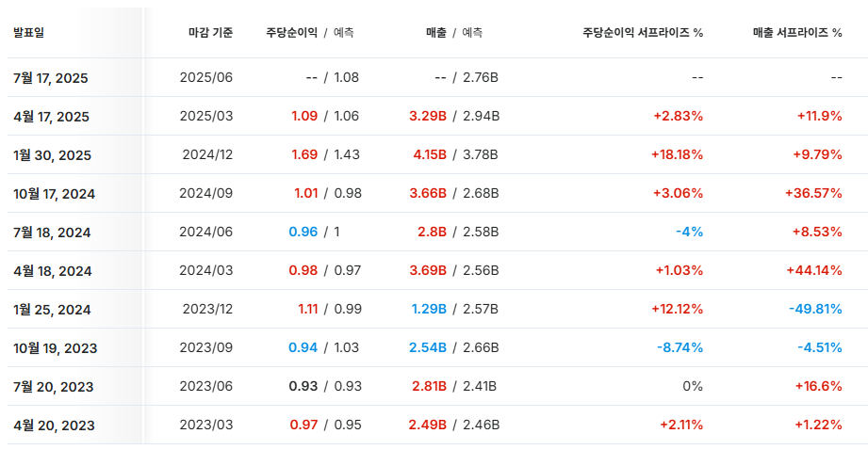Click the 2.81B revenue value
The height and width of the screenshot is (450, 868).
point(429,387)
